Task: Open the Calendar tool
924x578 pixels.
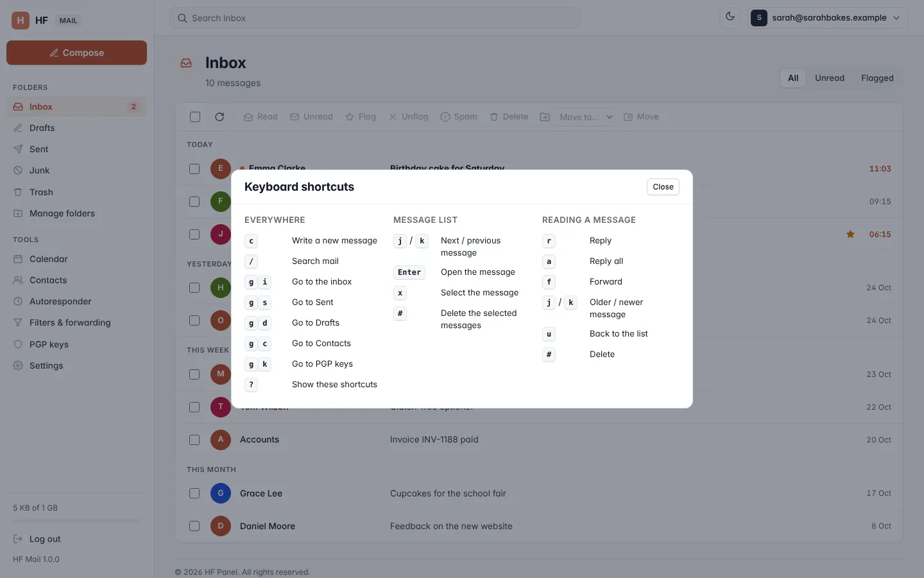Action: click(76, 259)
